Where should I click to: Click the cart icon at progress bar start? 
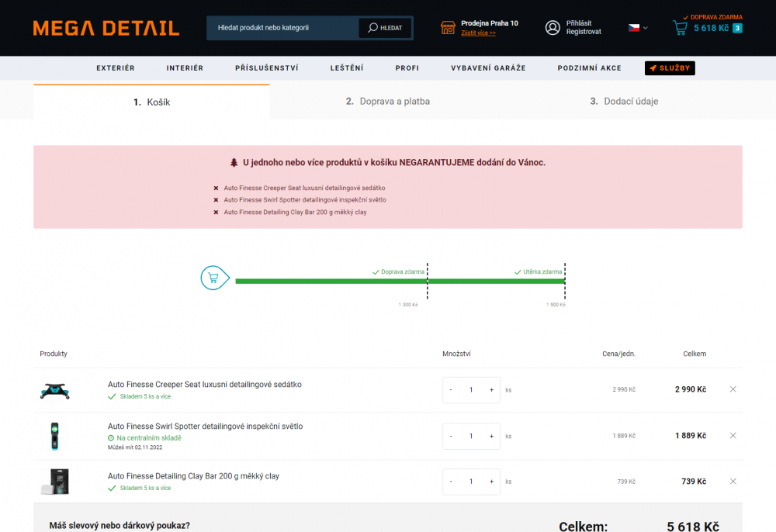click(214, 278)
